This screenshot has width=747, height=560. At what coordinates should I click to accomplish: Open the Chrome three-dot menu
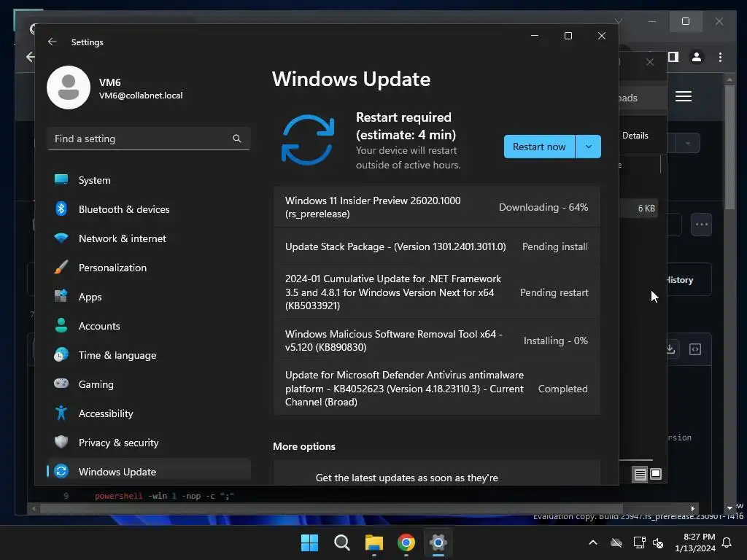tap(720, 57)
